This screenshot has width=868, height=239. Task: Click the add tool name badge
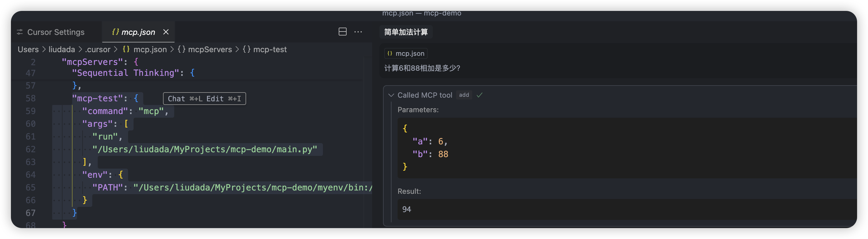point(464,95)
